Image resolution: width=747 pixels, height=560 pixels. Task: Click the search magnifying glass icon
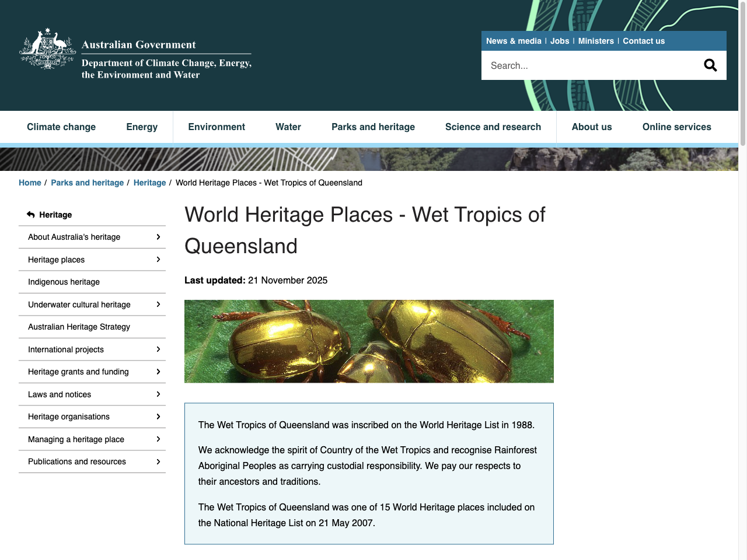point(710,65)
